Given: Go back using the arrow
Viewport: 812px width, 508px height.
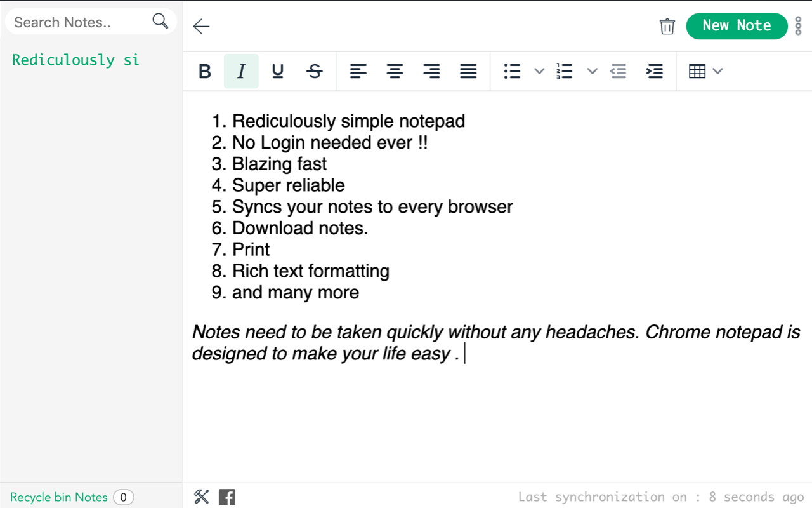Looking at the screenshot, I should pyautogui.click(x=202, y=26).
